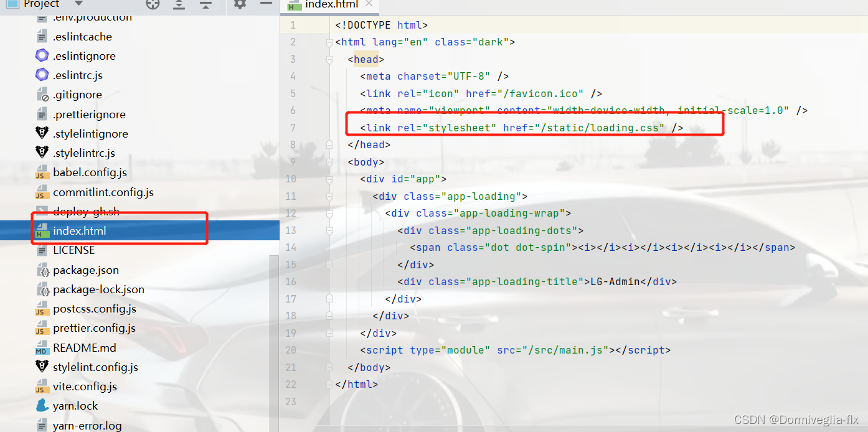Click the charset="UTF-8" meta attribute

tap(444, 76)
